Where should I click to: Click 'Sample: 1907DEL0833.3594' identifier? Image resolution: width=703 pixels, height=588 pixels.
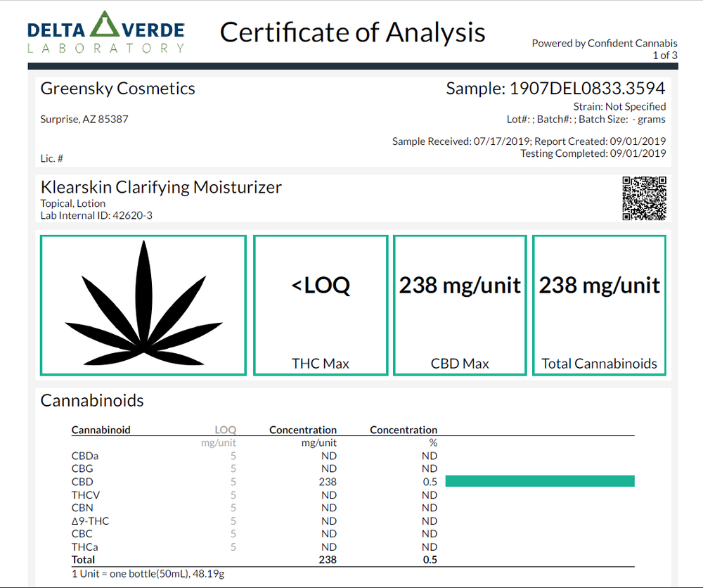tap(555, 89)
